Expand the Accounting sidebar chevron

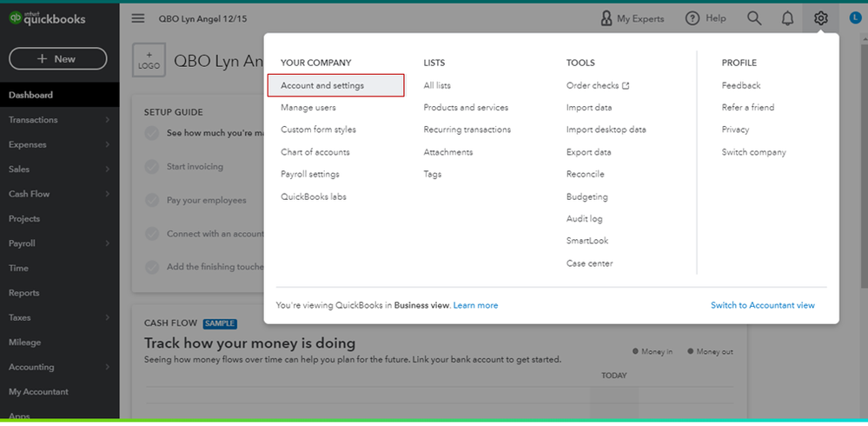tap(107, 367)
